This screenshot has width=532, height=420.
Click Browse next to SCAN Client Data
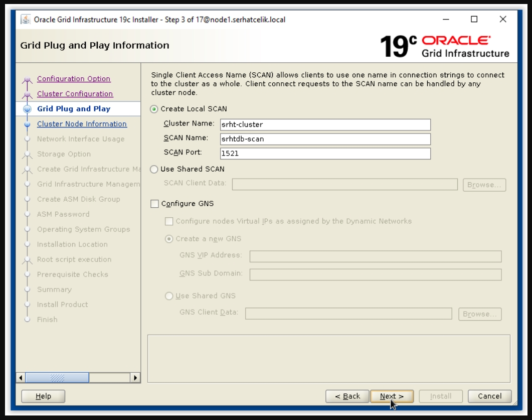click(x=484, y=185)
